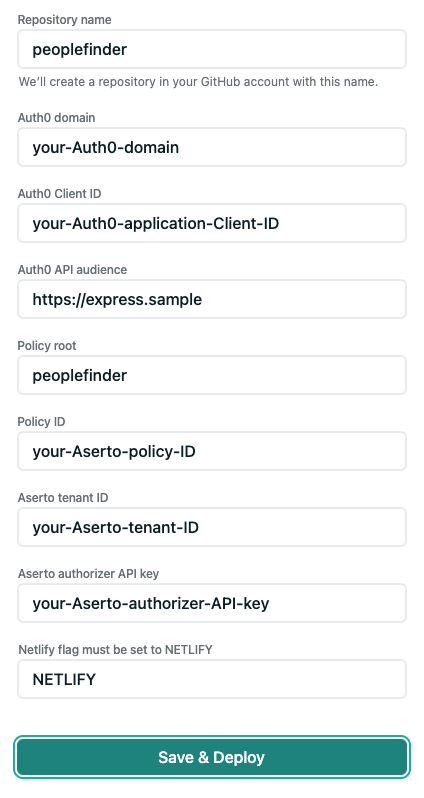Focus the input containing NETLIFY

click(x=212, y=679)
